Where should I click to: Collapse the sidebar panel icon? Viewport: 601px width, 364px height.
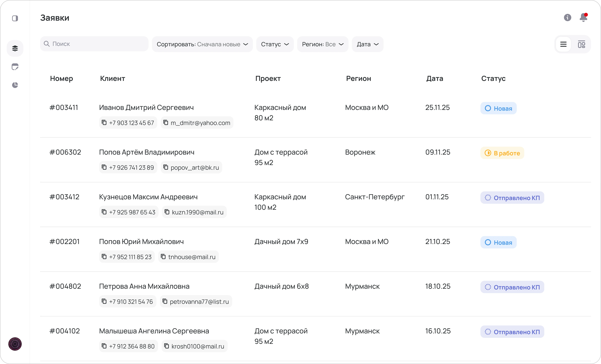(15, 18)
